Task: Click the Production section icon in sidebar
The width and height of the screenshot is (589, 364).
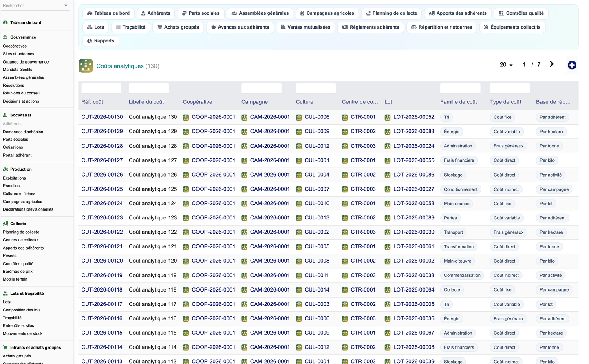Action: (5, 169)
